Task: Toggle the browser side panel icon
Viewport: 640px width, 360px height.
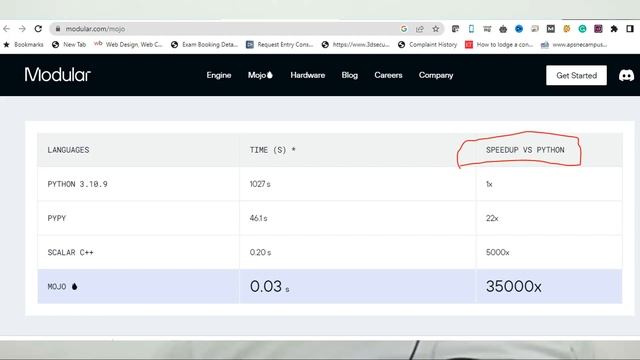Action: (x=630, y=29)
